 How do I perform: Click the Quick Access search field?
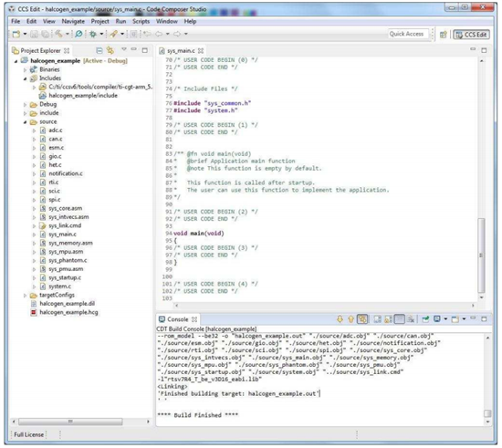(x=408, y=34)
